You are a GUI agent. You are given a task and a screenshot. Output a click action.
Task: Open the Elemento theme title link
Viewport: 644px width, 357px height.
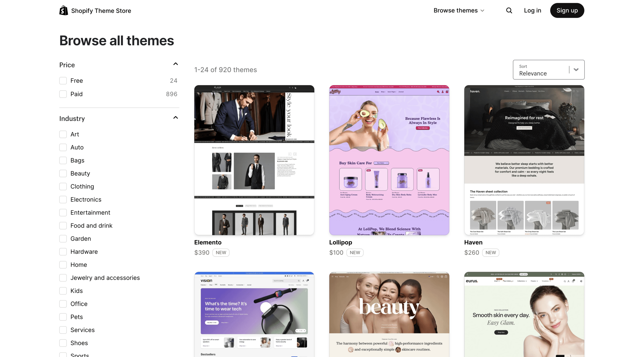pos(208,242)
